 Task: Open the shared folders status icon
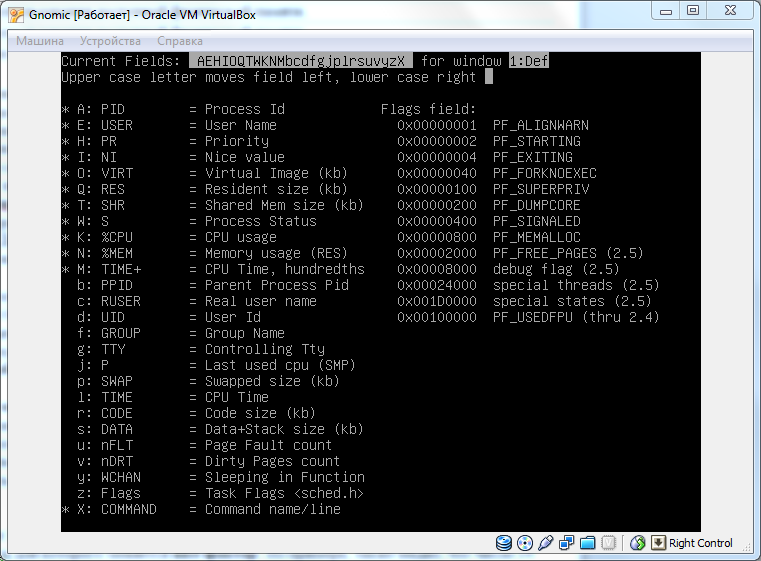587,543
